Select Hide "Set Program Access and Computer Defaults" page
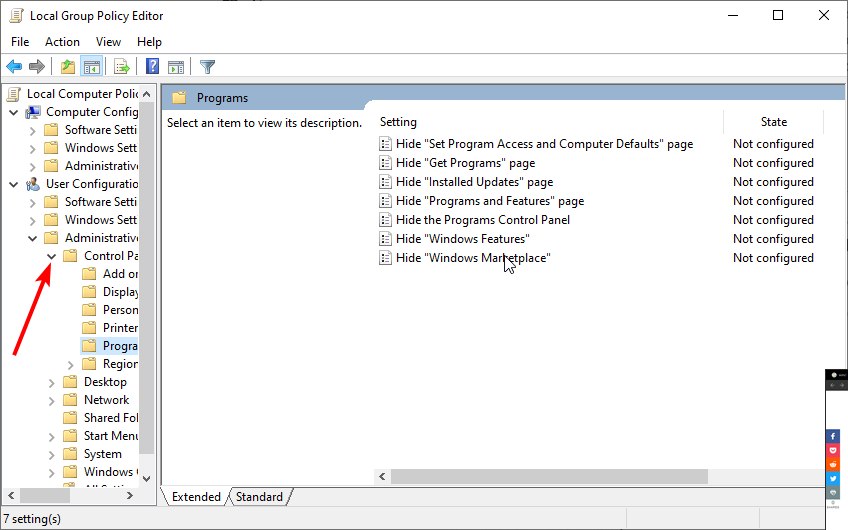Screen dimensions: 848x530 tap(544, 144)
